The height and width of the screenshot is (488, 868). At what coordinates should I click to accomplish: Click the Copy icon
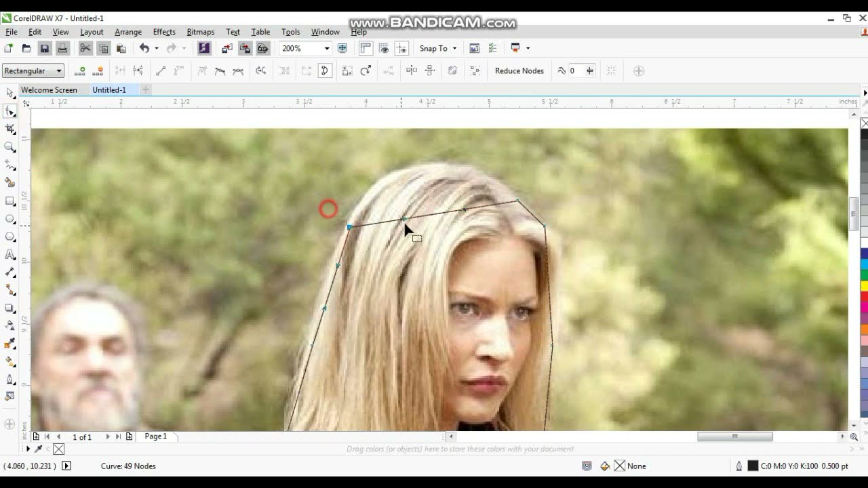pyautogui.click(x=103, y=48)
